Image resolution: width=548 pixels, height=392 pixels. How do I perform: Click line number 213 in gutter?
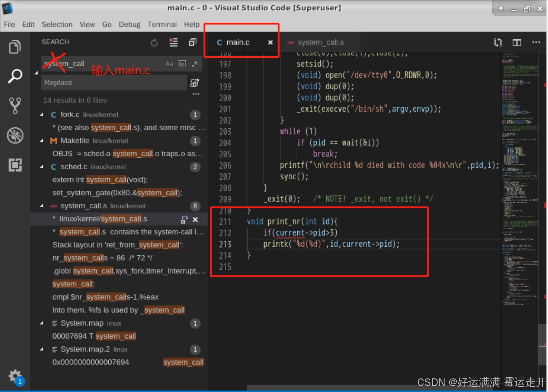225,244
